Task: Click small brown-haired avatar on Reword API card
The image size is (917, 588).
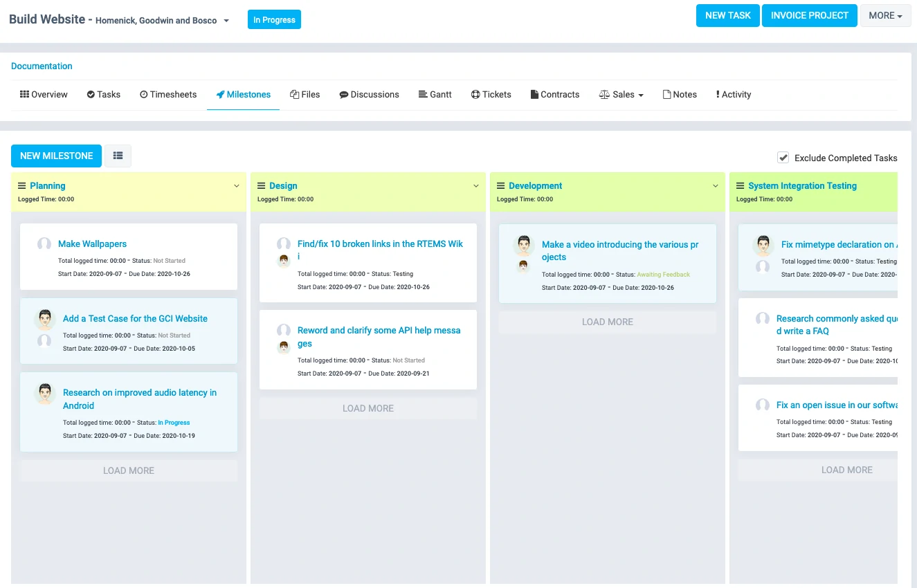Action: coord(284,347)
